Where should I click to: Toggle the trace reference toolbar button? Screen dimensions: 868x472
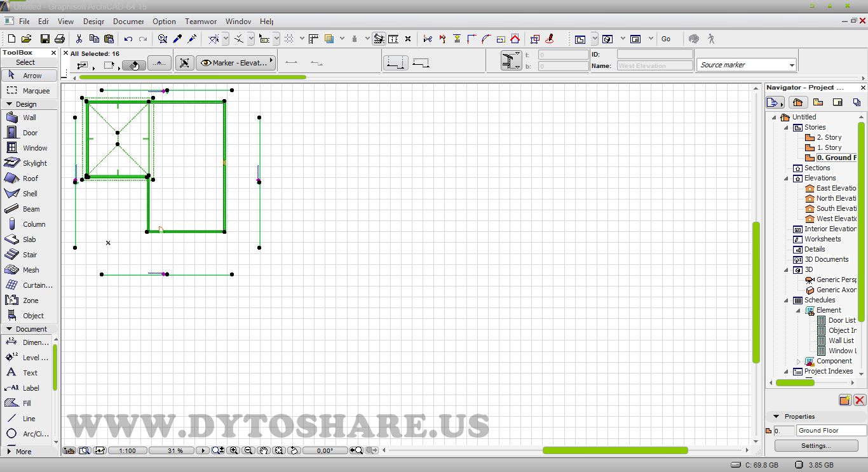[329, 39]
